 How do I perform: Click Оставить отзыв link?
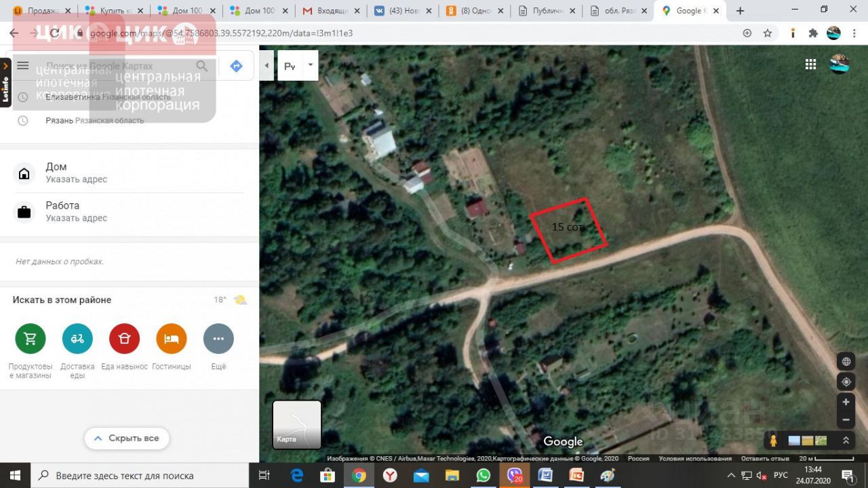(x=765, y=459)
